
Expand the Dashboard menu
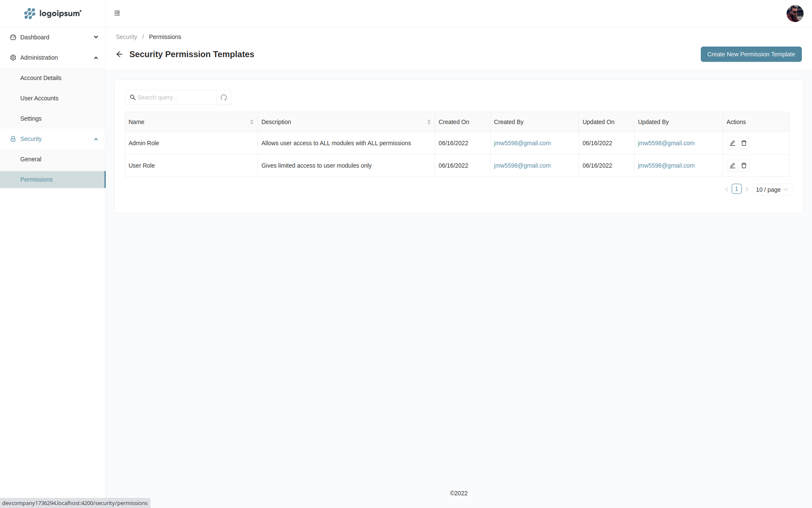click(52, 37)
